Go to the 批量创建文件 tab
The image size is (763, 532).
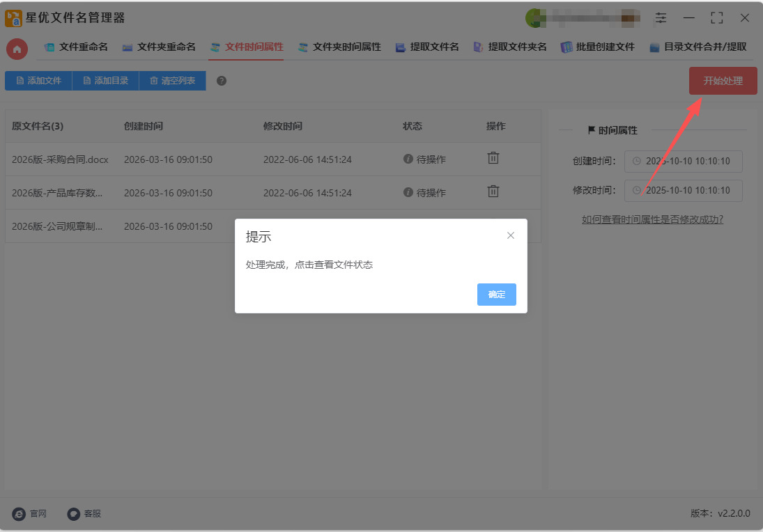point(598,47)
